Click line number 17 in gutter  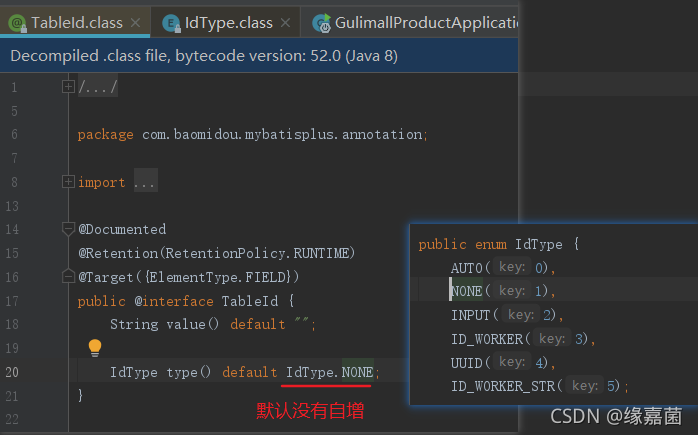point(12,301)
